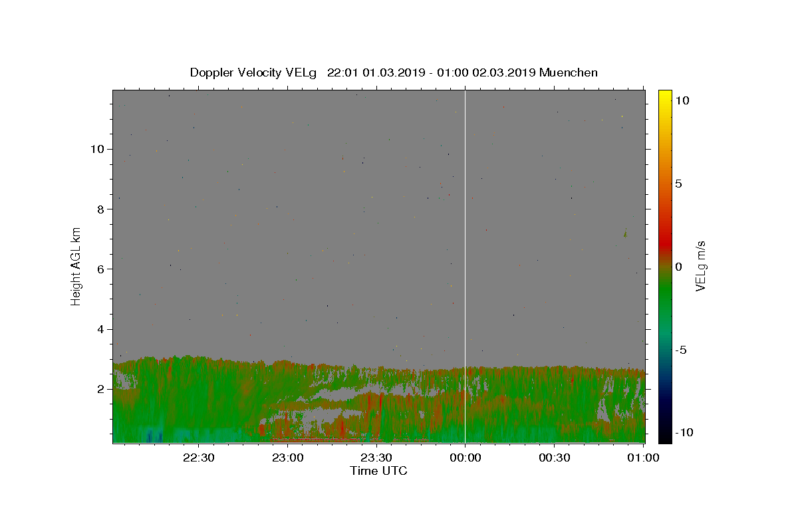Click the colorbar label '0'
The image size is (798, 532).
point(678,267)
